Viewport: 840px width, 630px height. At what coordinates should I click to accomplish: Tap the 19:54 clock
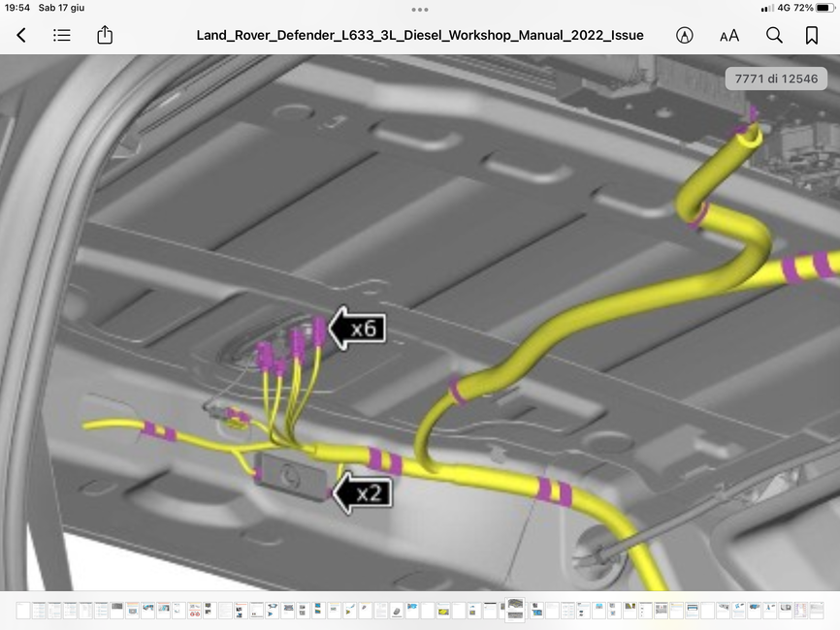[17, 8]
